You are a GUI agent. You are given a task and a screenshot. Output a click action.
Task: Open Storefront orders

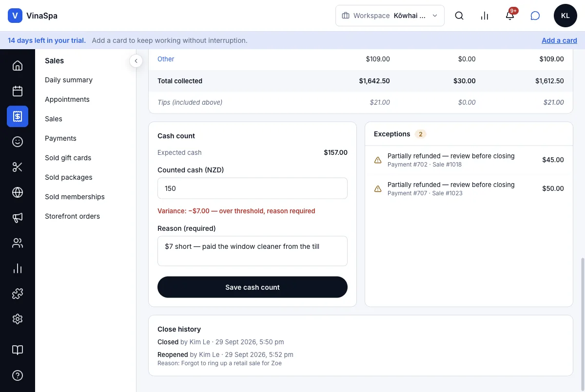(x=72, y=216)
